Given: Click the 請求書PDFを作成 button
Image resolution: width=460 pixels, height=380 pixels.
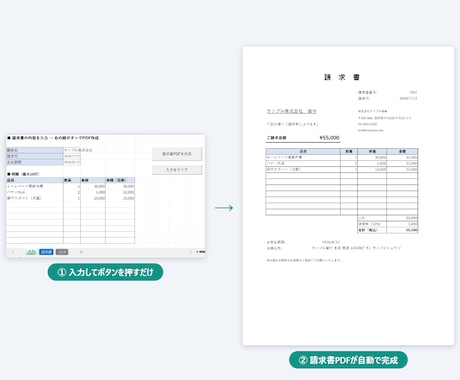Looking at the screenshot, I should click(x=177, y=154).
